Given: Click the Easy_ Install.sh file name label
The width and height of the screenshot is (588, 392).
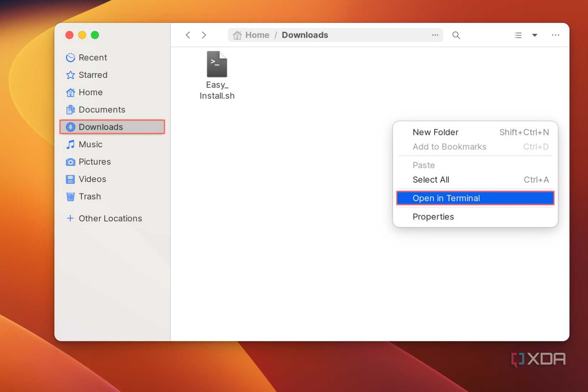Looking at the screenshot, I should 217,90.
